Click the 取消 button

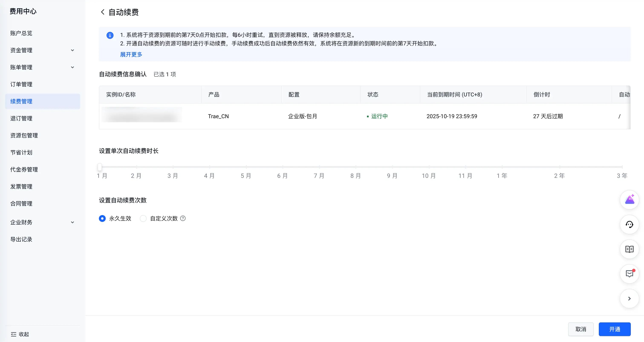pos(580,329)
